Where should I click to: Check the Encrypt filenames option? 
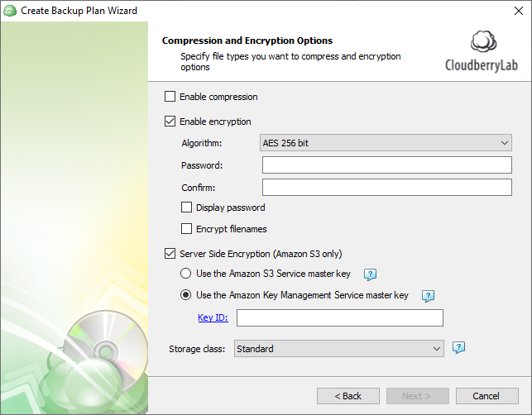(187, 229)
